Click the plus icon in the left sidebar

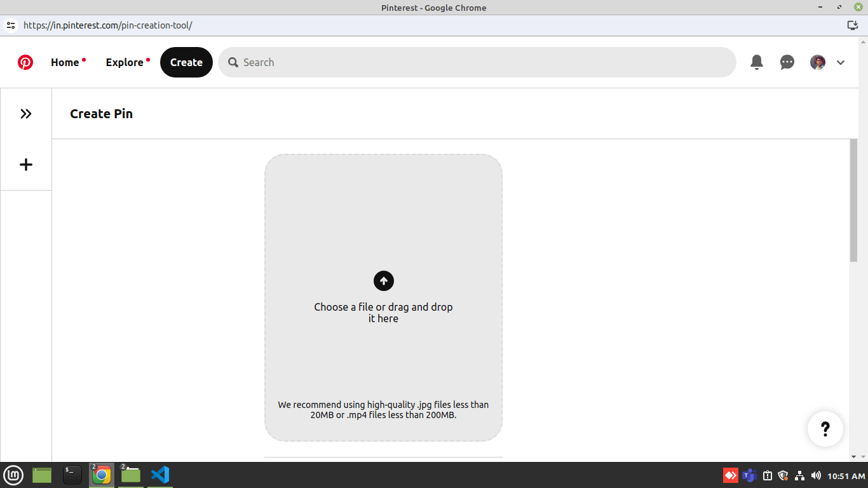pyautogui.click(x=25, y=164)
